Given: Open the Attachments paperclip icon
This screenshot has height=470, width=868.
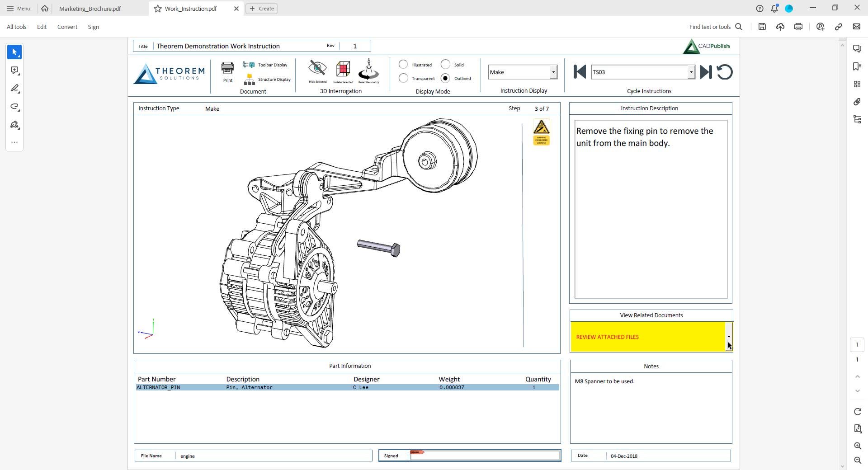Looking at the screenshot, I should click(857, 102).
